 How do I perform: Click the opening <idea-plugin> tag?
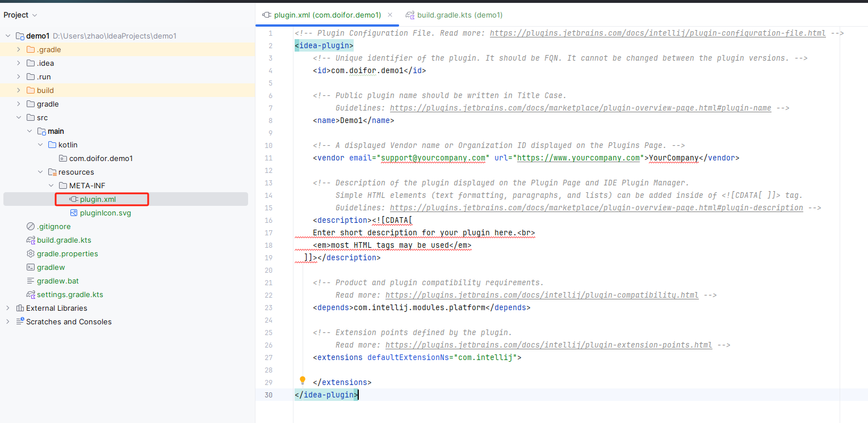coord(324,45)
